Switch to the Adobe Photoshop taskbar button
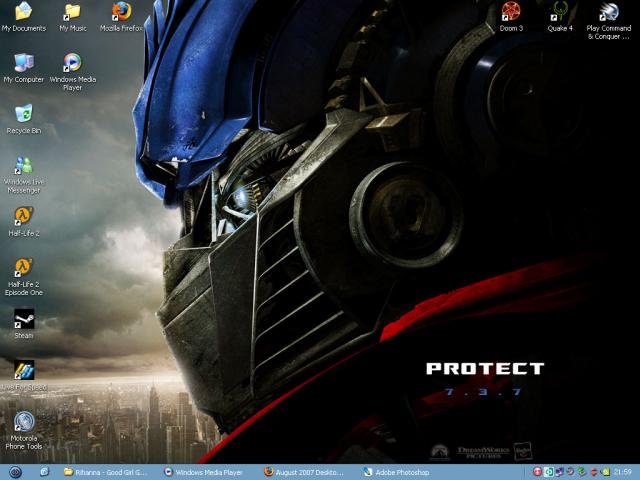This screenshot has height=480, width=640. (397, 472)
